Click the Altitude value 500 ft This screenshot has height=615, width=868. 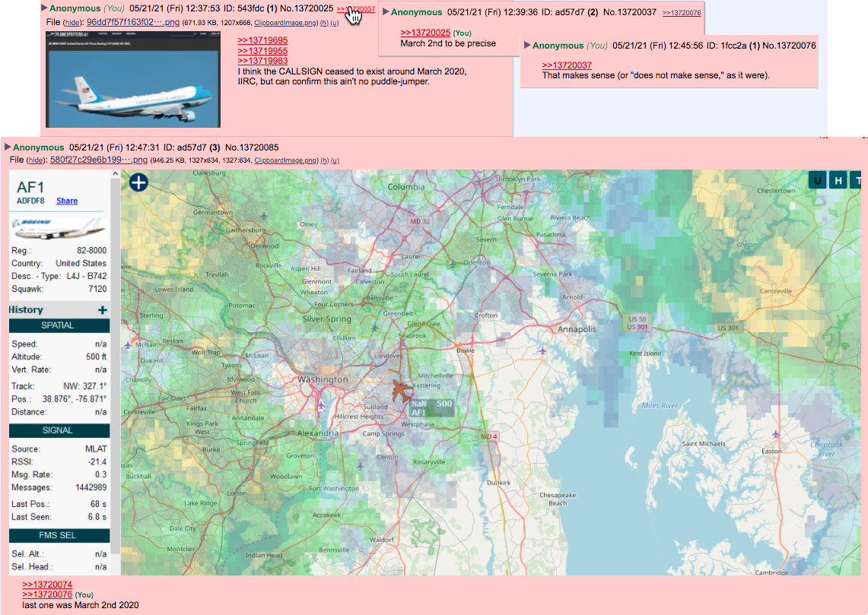pyautogui.click(x=97, y=357)
